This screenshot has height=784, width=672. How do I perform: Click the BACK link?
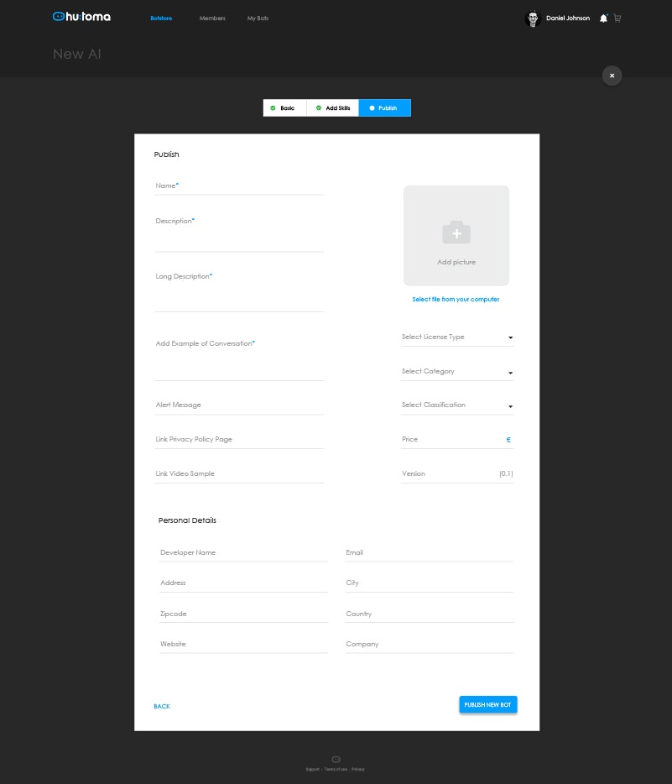click(162, 706)
